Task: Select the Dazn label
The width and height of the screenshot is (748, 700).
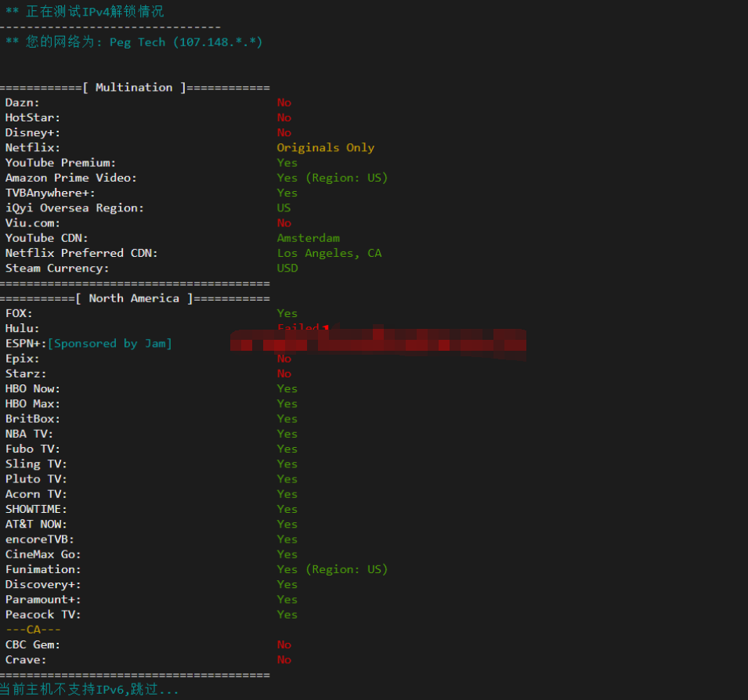Action: [23, 103]
